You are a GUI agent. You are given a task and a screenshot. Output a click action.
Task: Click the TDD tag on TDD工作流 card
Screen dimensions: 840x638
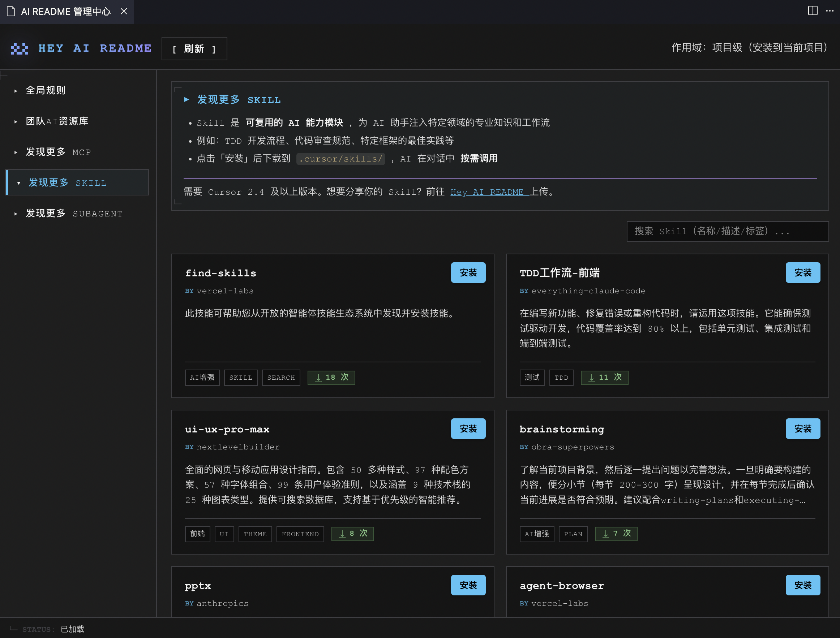(x=561, y=378)
